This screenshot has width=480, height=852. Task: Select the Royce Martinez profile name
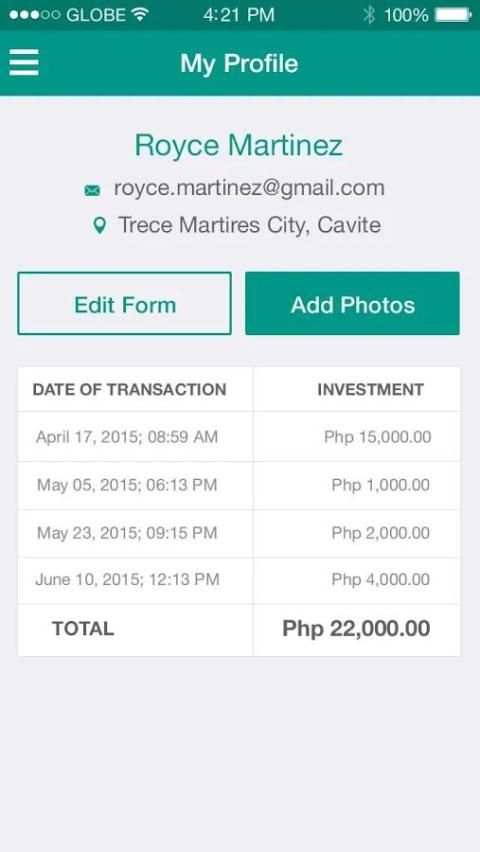click(239, 146)
